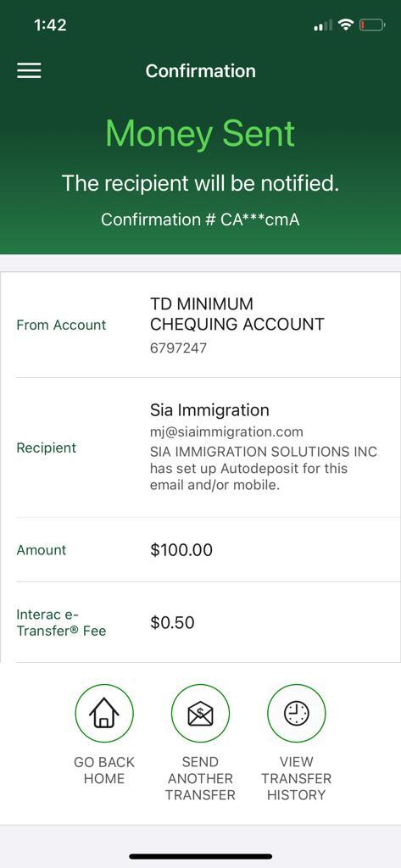Tap the $100.00 amount value
The height and width of the screenshot is (868, 401).
pos(181,549)
